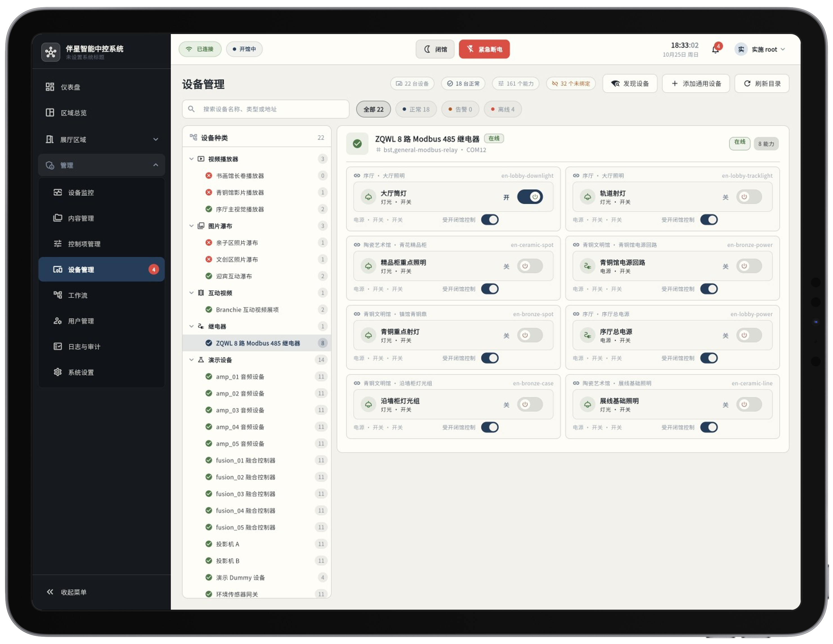
Task: Click the wifi icon in 已连接 badge
Action: tap(189, 49)
